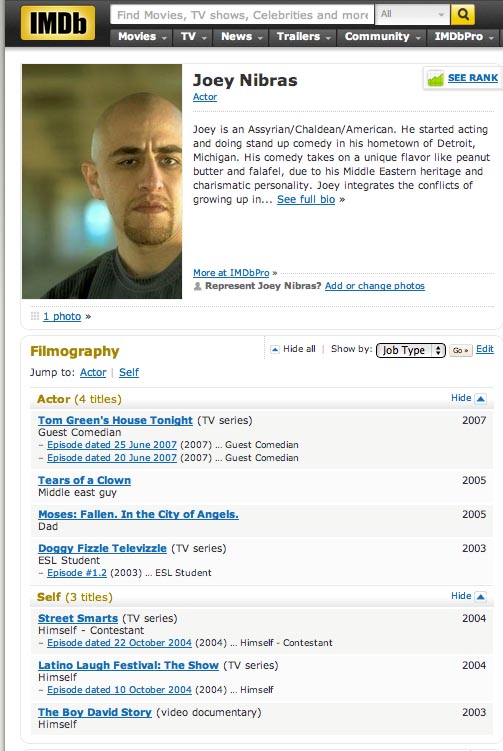Click the yellow search magnifier button
The image size is (503, 751).
(x=463, y=14)
